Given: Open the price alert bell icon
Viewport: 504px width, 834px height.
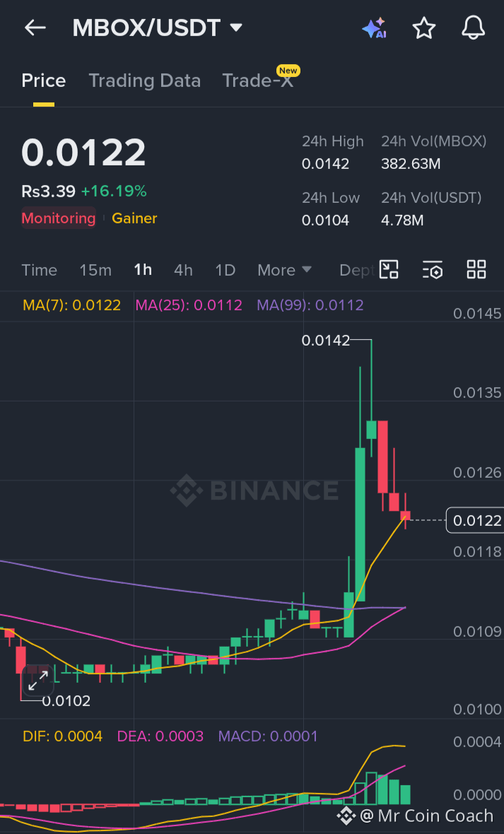Looking at the screenshot, I should click(x=473, y=28).
